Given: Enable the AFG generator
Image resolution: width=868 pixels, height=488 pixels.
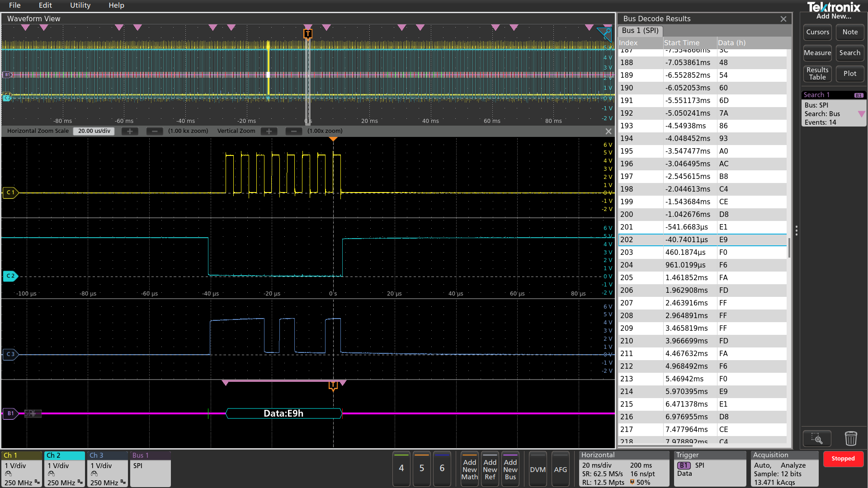Looking at the screenshot, I should click(560, 469).
